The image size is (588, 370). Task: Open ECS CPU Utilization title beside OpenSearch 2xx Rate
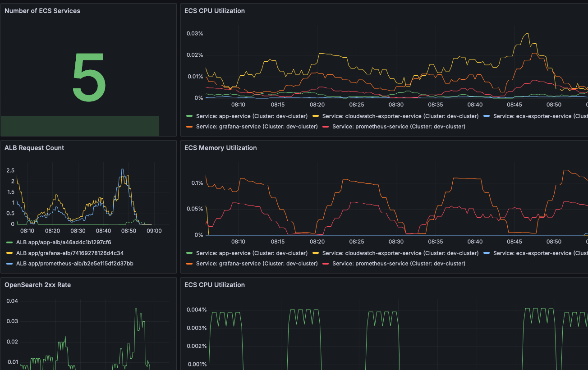215,285
